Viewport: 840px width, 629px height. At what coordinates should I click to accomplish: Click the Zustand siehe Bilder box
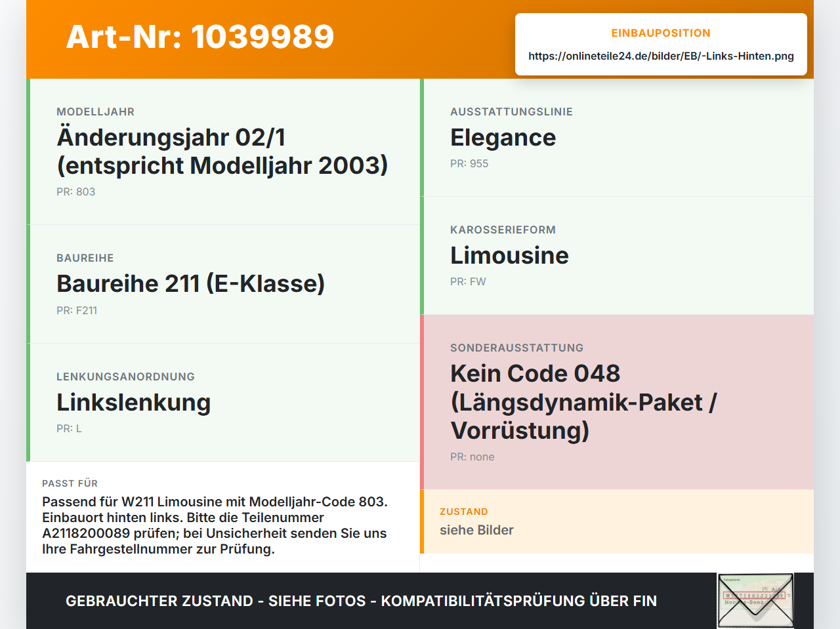click(x=617, y=521)
